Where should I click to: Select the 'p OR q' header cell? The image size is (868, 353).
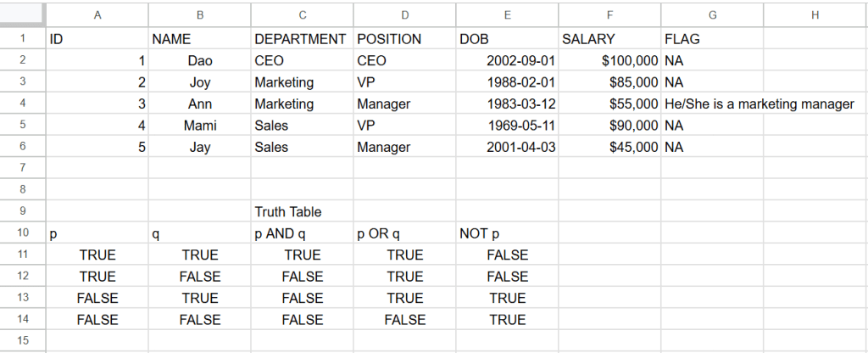coord(404,233)
